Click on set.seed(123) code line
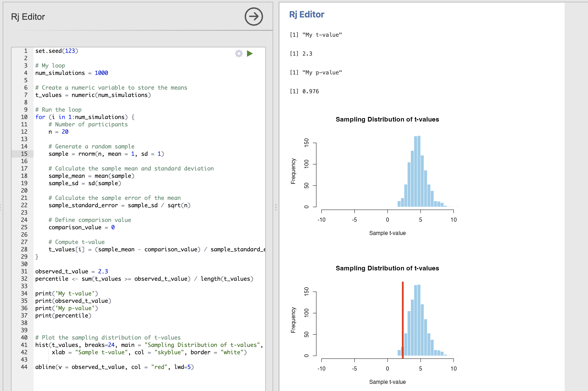Image resolution: width=588 pixels, height=391 pixels. [56, 51]
